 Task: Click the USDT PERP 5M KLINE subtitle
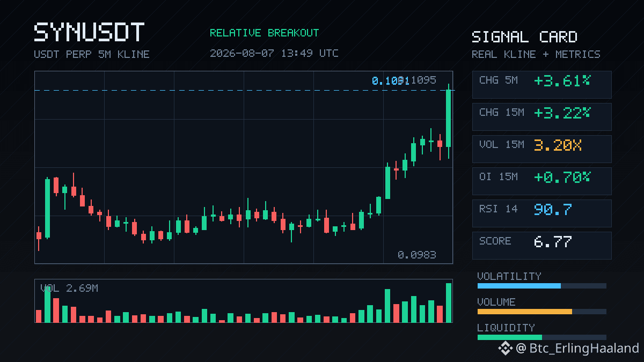[x=92, y=54]
